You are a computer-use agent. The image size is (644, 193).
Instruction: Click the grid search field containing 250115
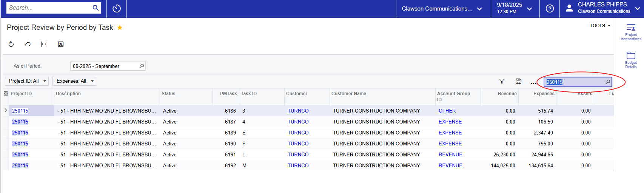coord(575,82)
